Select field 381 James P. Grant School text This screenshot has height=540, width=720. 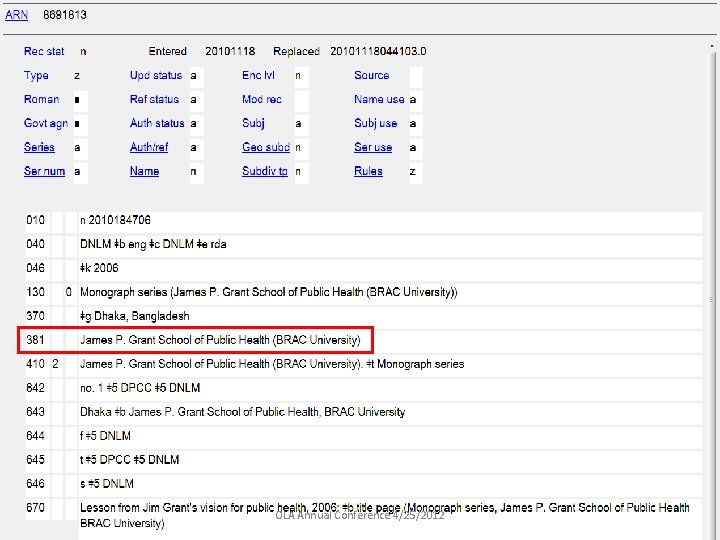pos(220,340)
